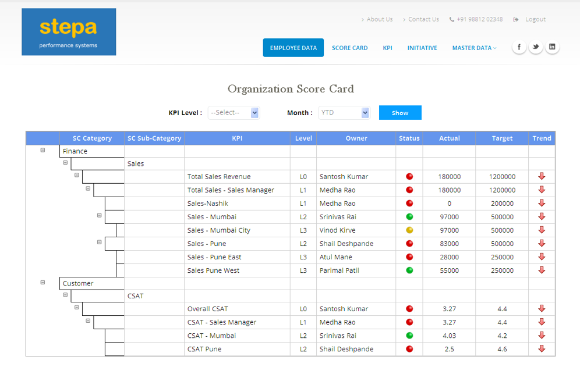Go to the Initiative tab

click(422, 48)
